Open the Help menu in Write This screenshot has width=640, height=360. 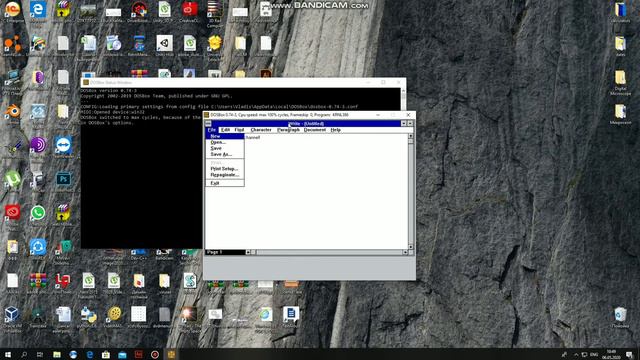point(336,130)
